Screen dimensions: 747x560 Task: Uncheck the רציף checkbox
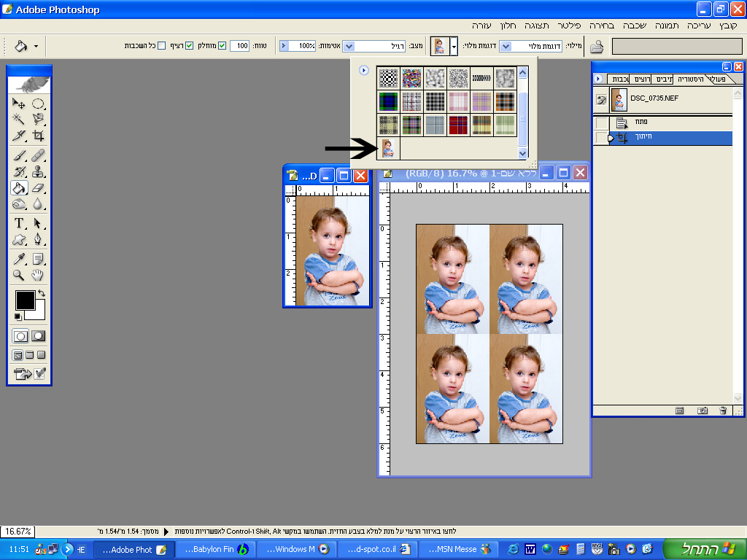(x=189, y=46)
